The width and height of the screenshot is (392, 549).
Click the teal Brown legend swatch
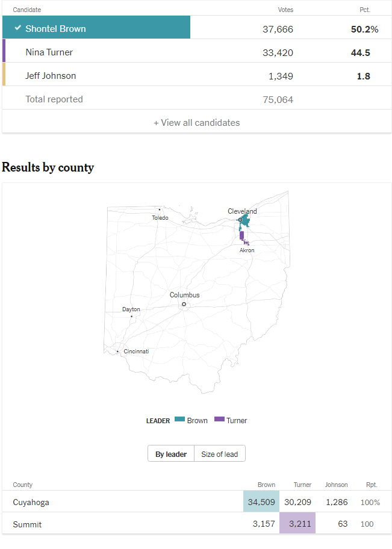pyautogui.click(x=179, y=419)
